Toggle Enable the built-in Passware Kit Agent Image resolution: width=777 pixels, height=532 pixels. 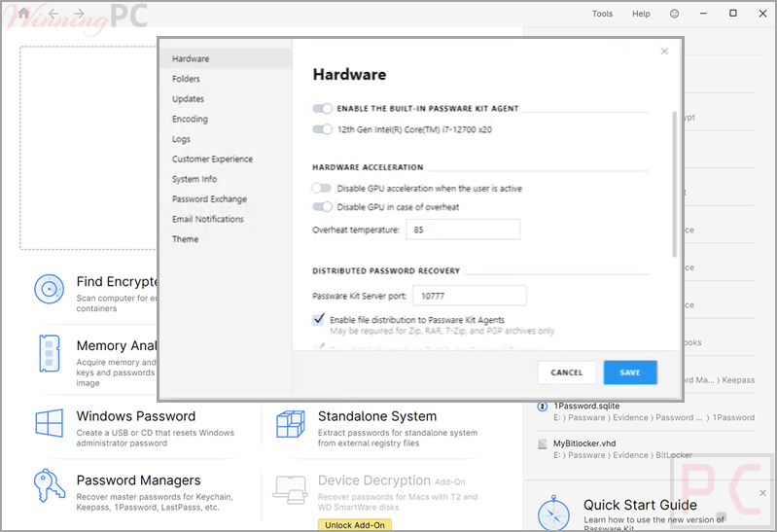point(322,108)
